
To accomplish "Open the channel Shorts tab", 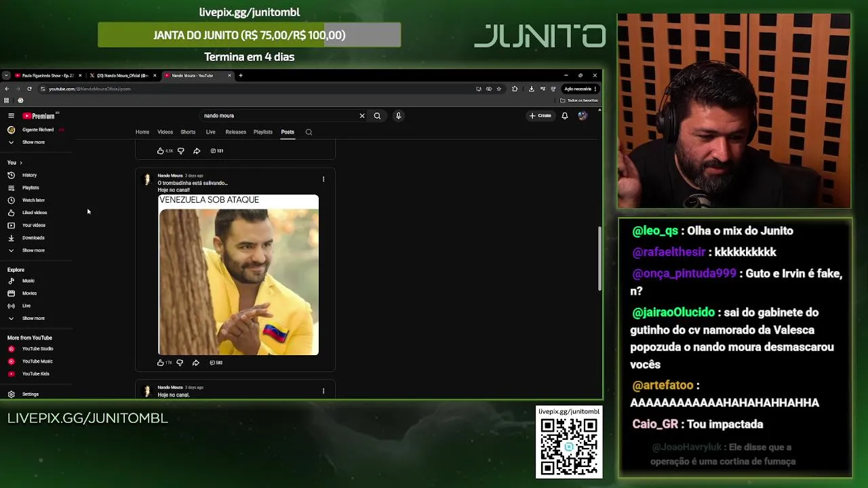I will tap(188, 132).
